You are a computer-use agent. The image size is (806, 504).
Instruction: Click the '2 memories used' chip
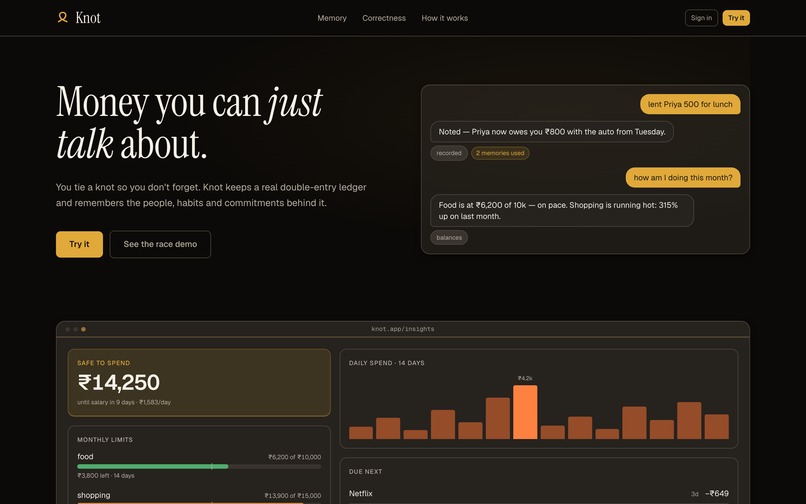[x=500, y=153]
